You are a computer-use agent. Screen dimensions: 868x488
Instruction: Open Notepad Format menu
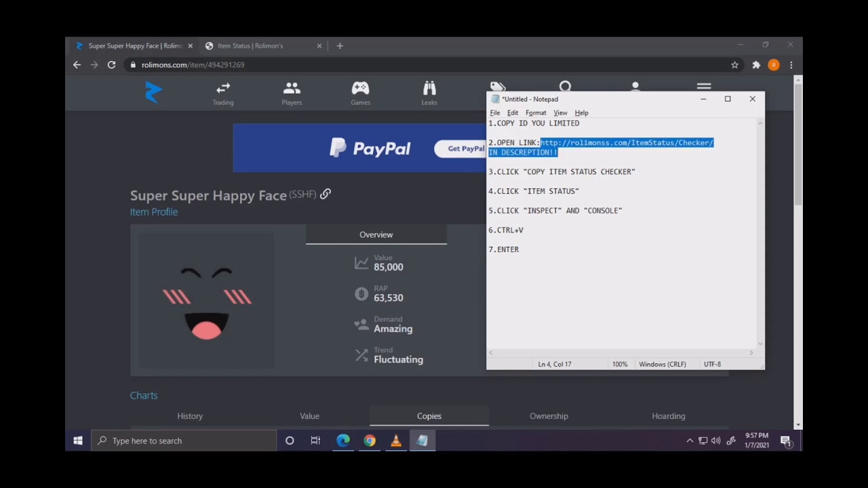pyautogui.click(x=536, y=113)
